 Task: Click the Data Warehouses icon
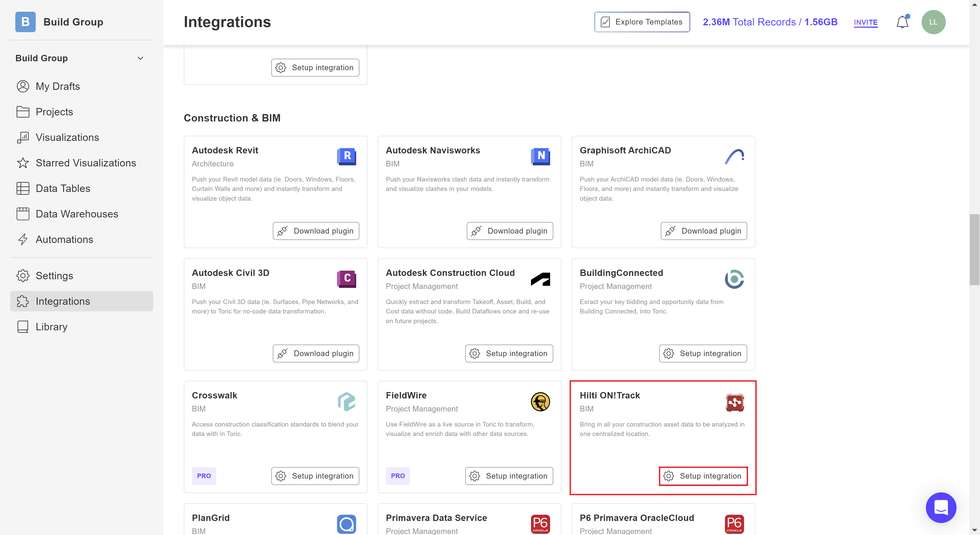[23, 214]
